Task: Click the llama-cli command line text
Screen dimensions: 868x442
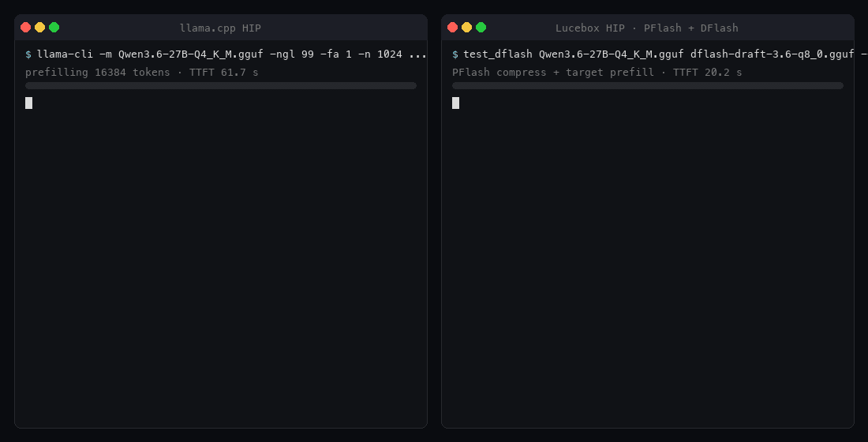Action: pyautogui.click(x=232, y=54)
